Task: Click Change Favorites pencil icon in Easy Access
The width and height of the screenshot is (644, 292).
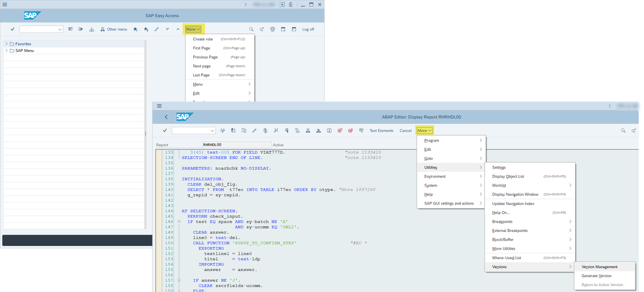Action: (157, 29)
